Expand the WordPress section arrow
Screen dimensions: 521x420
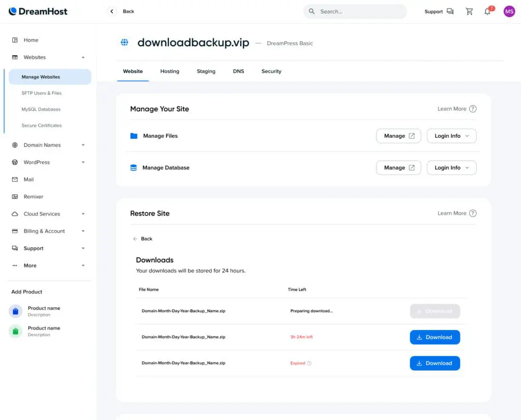(x=83, y=162)
